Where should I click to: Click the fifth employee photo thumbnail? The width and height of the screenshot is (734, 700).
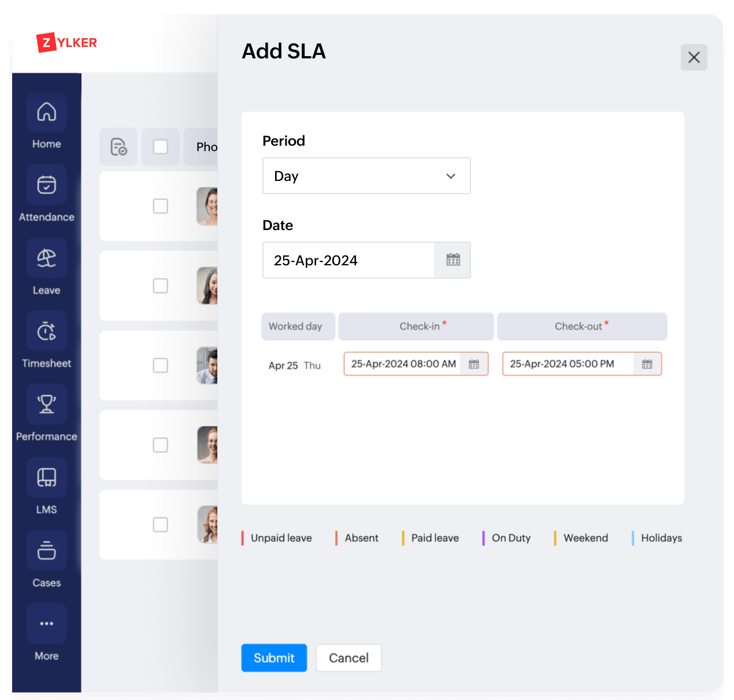207,525
